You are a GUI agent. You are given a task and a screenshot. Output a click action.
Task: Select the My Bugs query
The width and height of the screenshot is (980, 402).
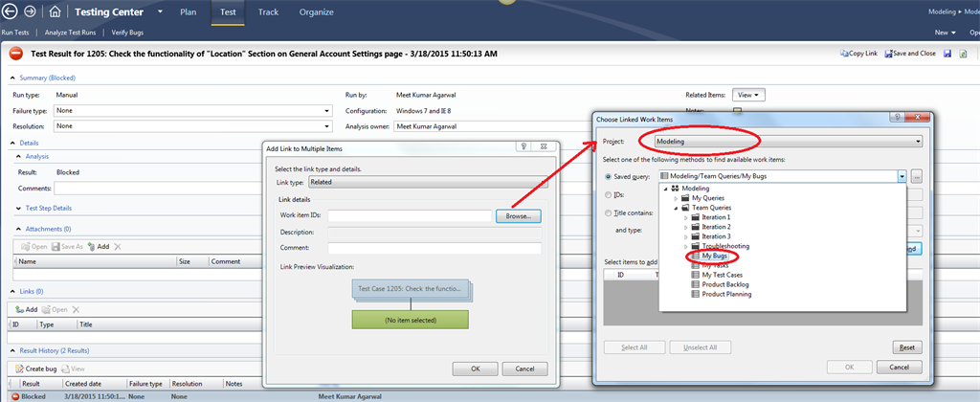pyautogui.click(x=714, y=256)
